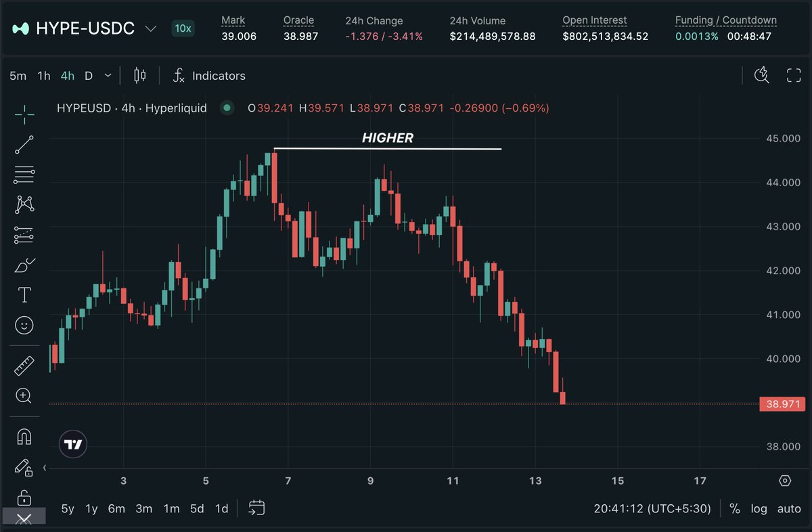Toggle percent scale mode
Image resolution: width=812 pixels, height=532 pixels.
tap(735, 508)
